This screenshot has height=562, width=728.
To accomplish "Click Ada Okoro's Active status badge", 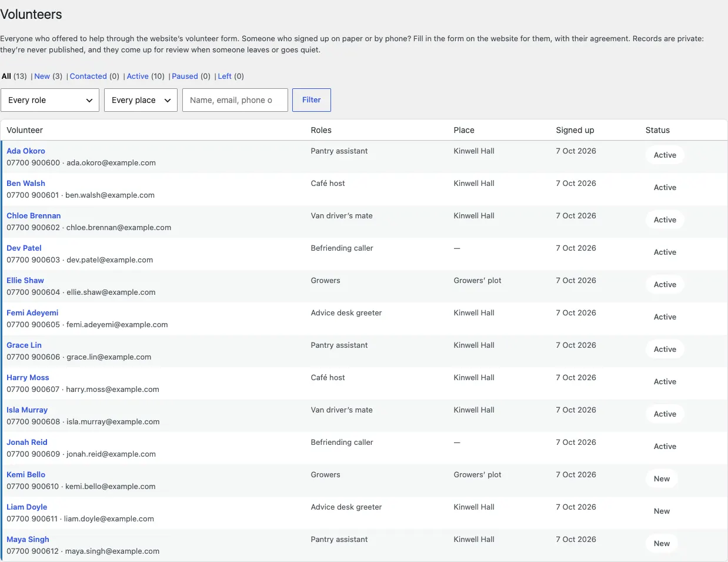I will [x=665, y=155].
